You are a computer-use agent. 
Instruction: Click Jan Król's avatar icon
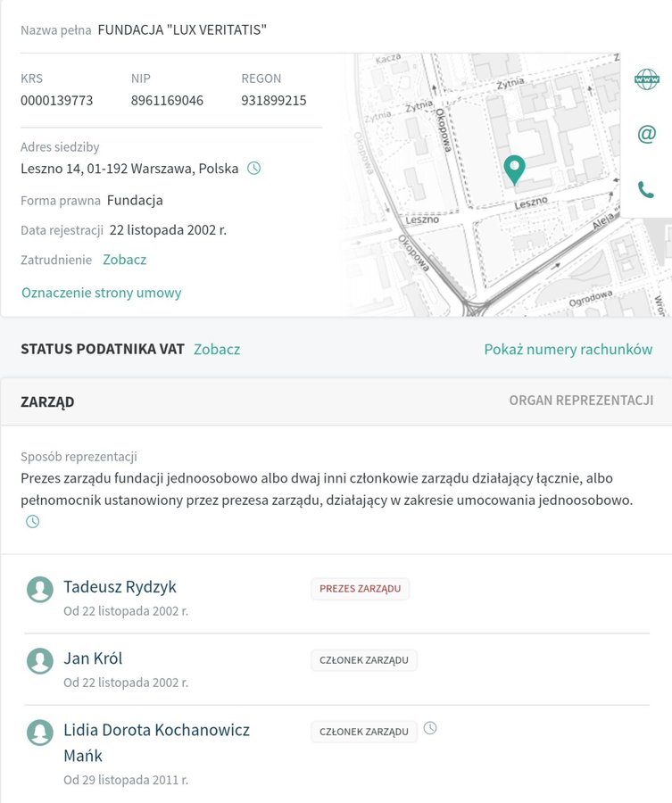tap(40, 660)
